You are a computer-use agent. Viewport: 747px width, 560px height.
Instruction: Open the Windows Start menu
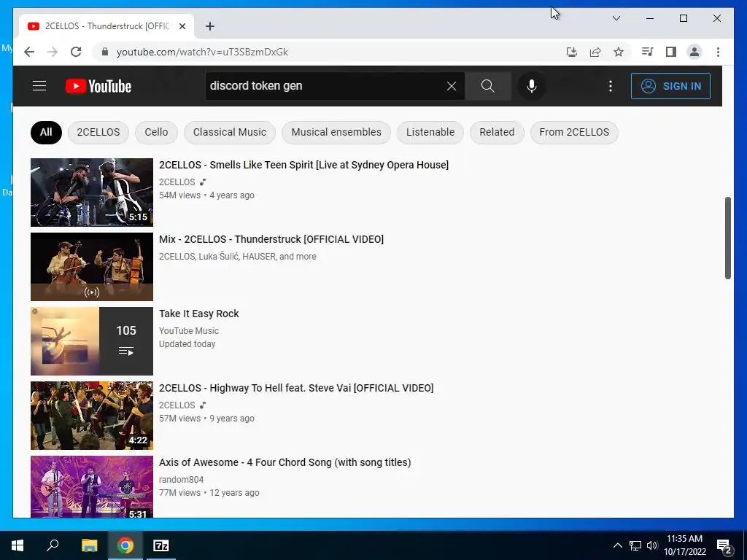18,545
